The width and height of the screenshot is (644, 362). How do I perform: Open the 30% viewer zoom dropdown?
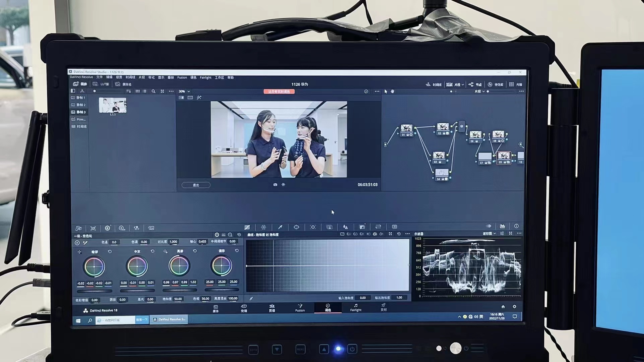point(184,91)
